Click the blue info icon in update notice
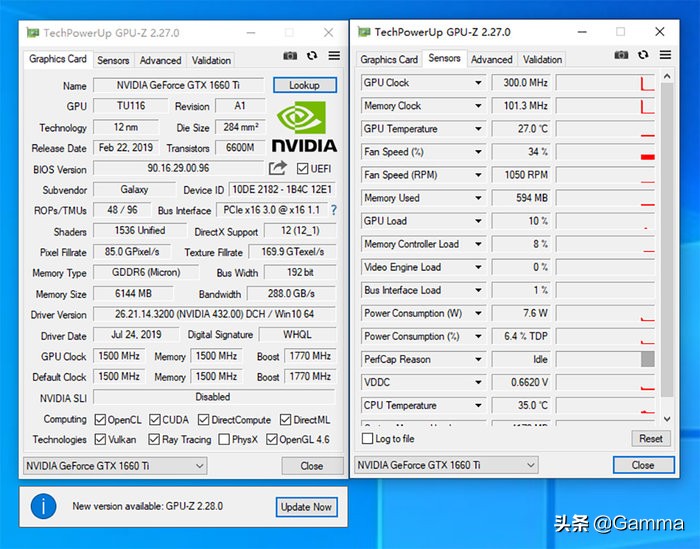 coord(43,507)
